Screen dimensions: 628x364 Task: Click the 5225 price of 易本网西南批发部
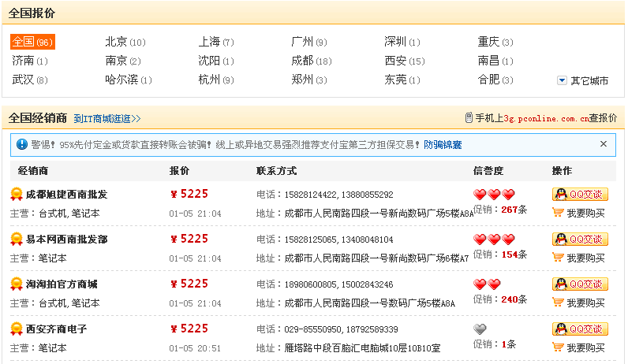[x=189, y=239]
